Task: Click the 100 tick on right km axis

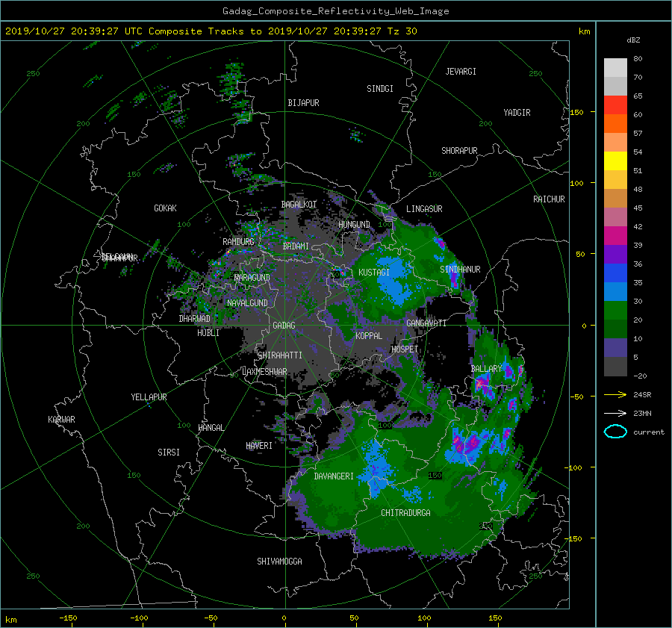Action: point(577,184)
